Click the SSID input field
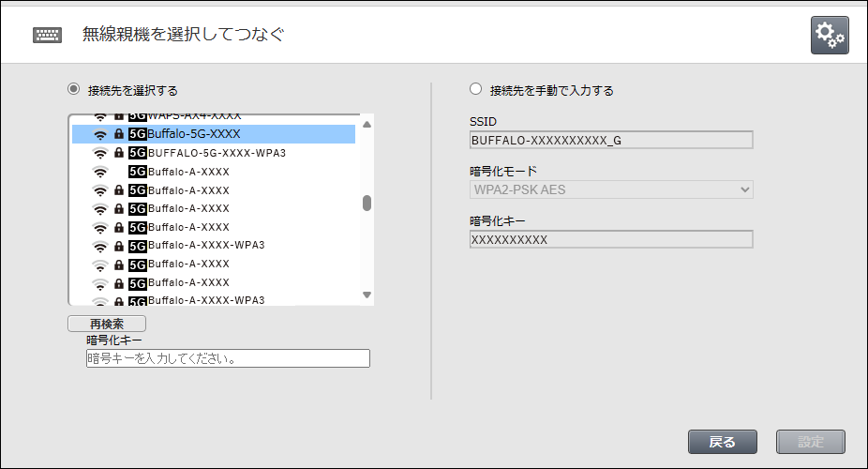868x469 pixels. pyautogui.click(x=611, y=140)
